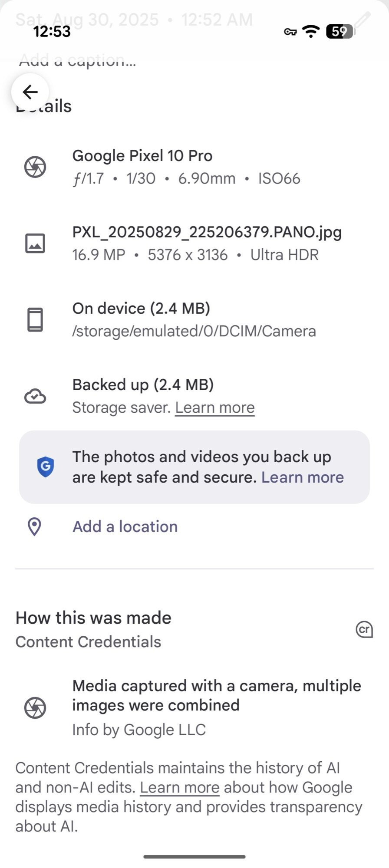Open Learn more link about Content Credentials
This screenshot has height=868, width=389.
pos(179,788)
